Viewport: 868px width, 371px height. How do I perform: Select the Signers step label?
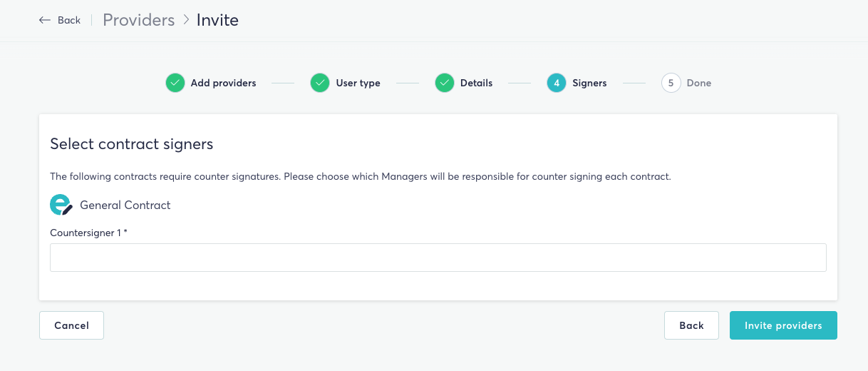point(589,83)
